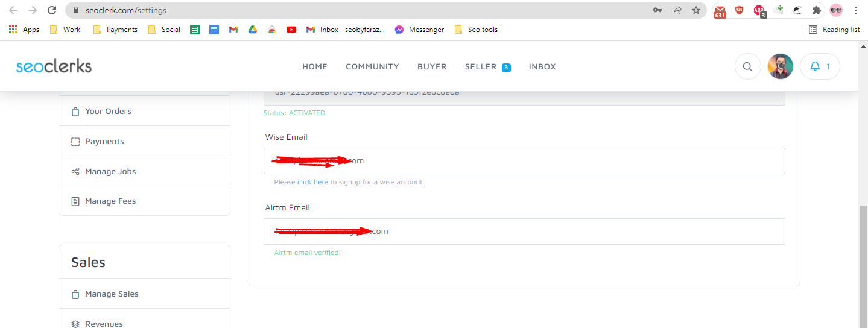The height and width of the screenshot is (328, 868).
Task: Open the arch-shaped bookmark beside the Drive icon
Action: pyautogui.click(x=272, y=30)
